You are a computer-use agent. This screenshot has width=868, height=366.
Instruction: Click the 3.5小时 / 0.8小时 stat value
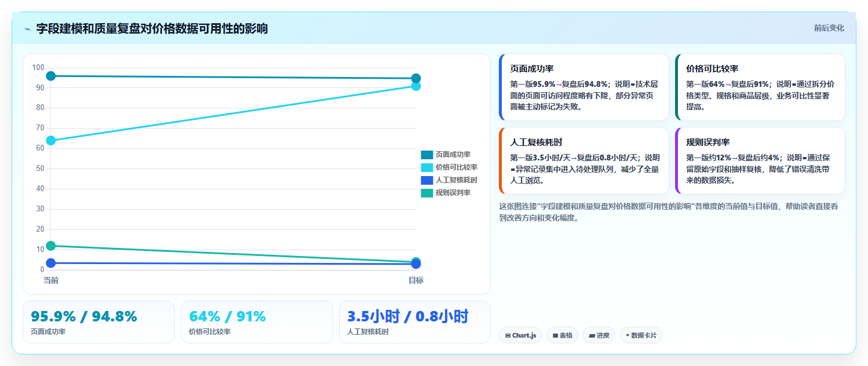[408, 317]
